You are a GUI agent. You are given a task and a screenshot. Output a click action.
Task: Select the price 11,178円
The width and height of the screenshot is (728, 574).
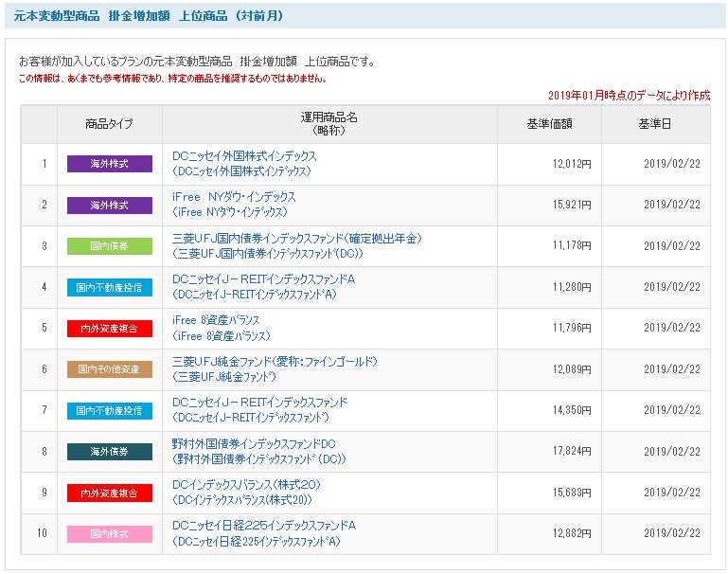[572, 245]
